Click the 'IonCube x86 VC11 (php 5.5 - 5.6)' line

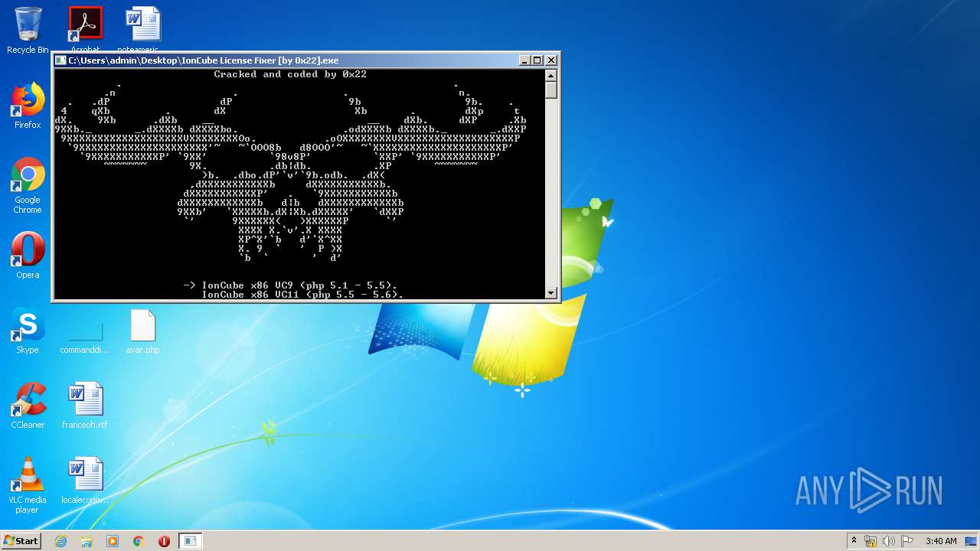tap(302, 295)
